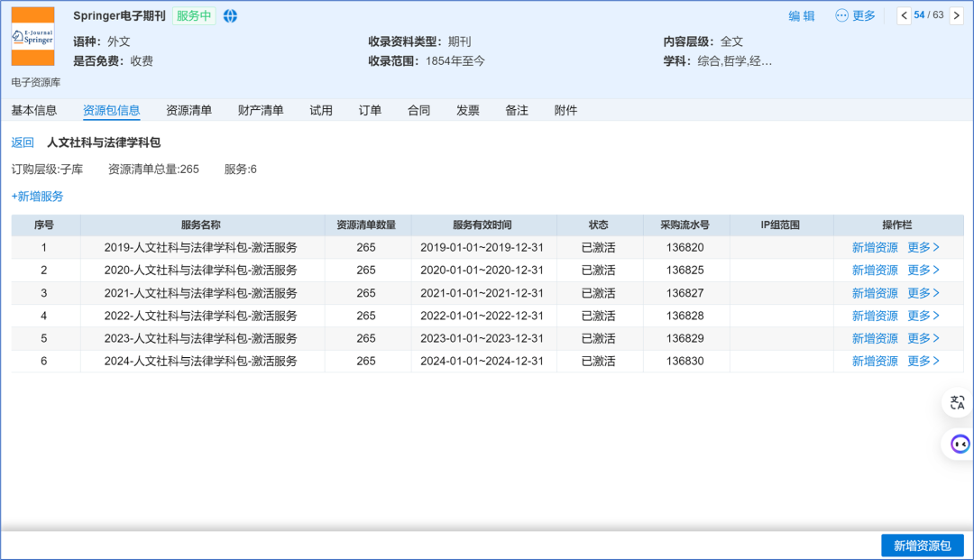Click 新增资源 for the 2023 service row
The image size is (974, 560).
(x=875, y=338)
